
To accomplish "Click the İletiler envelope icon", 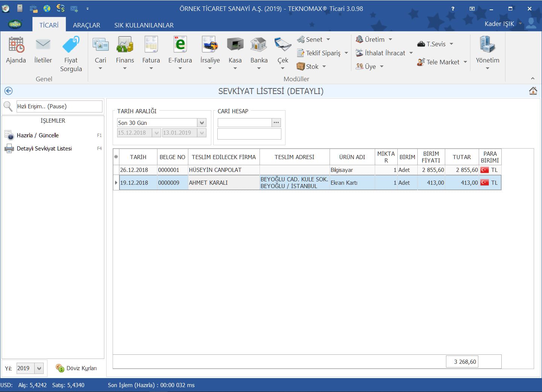I will click(43, 45).
